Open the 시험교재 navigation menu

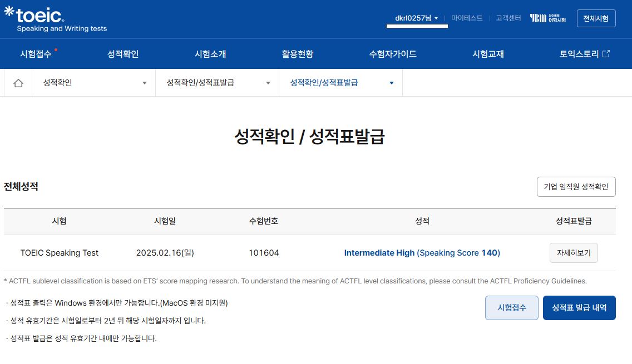click(x=488, y=54)
